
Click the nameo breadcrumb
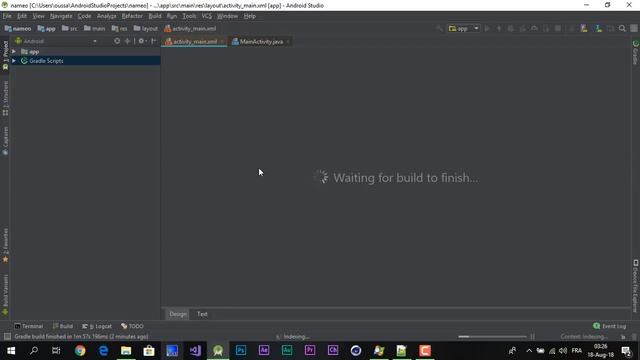(x=18, y=29)
